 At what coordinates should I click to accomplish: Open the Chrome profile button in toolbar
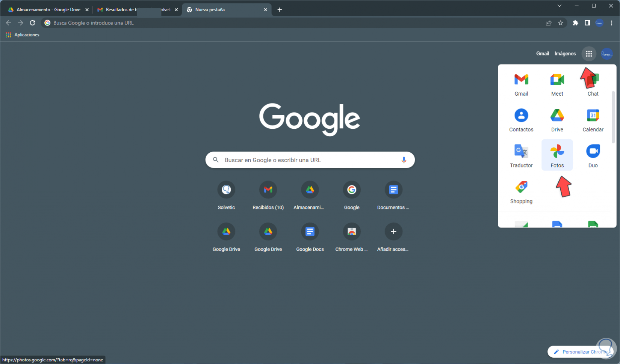point(599,23)
